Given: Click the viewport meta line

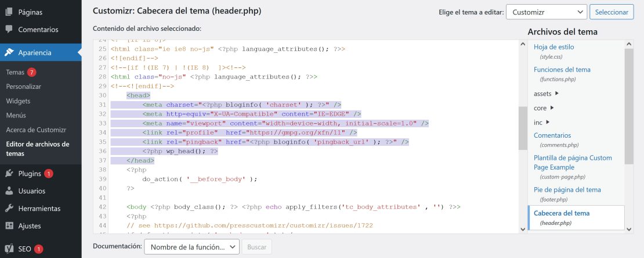Looking at the screenshot, I should [285, 123].
